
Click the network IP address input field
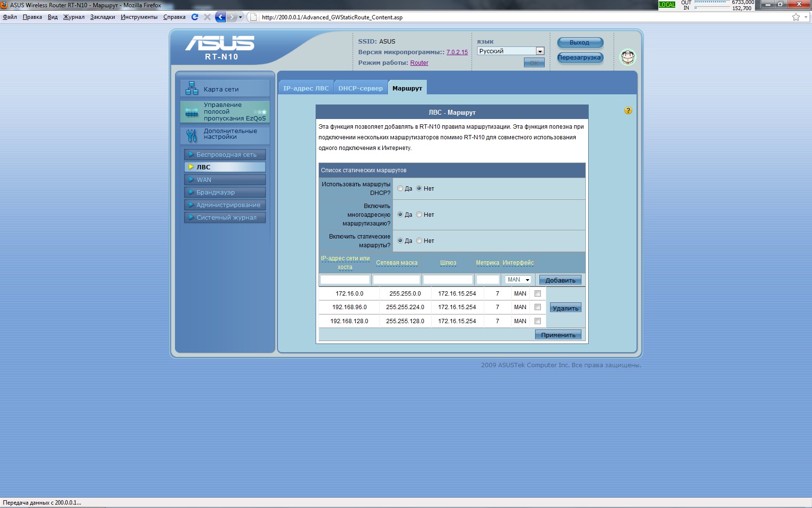point(345,280)
